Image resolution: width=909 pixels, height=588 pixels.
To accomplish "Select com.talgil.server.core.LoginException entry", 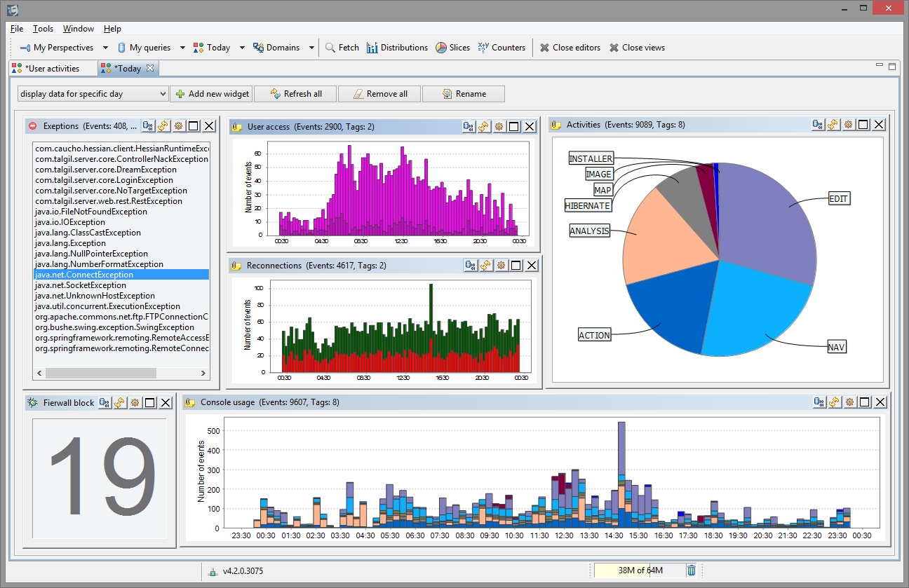I will [x=121, y=180].
